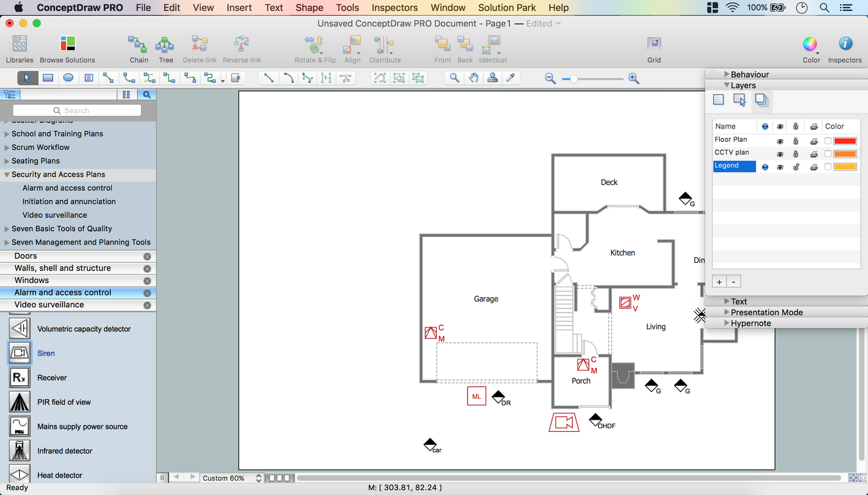Select the Infrared detector shape icon
The width and height of the screenshot is (868, 495).
[x=20, y=450]
